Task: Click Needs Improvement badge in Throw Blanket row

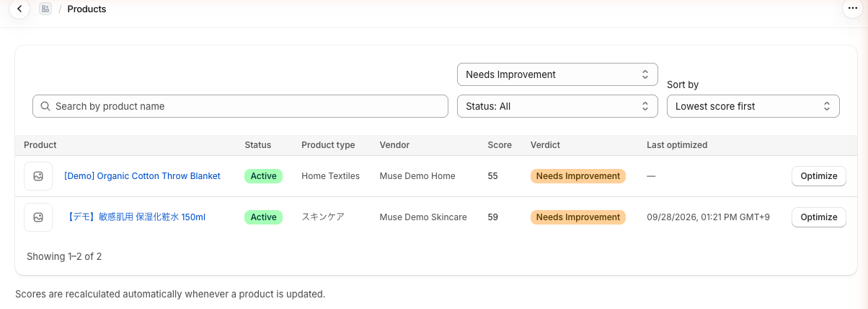Action: [578, 176]
